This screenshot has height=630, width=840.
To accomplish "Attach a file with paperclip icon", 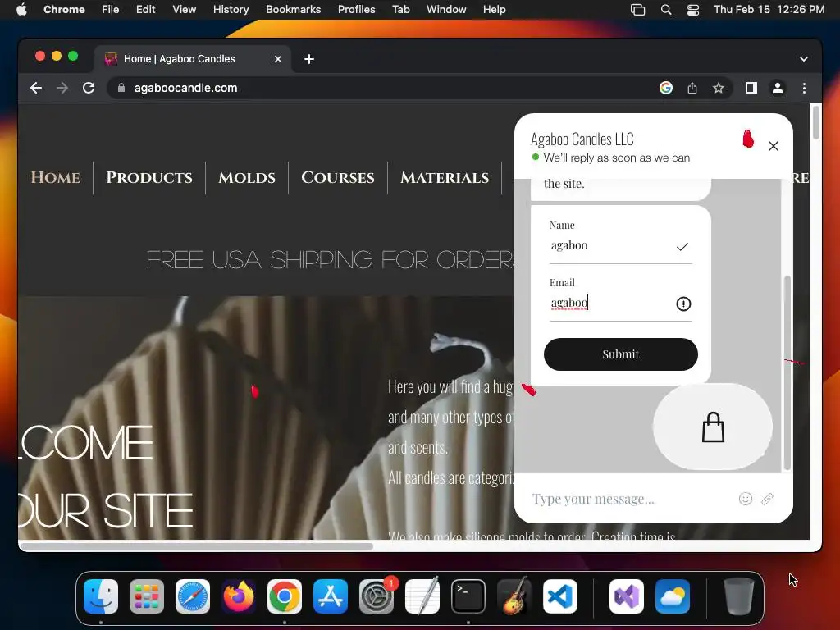I will point(767,499).
